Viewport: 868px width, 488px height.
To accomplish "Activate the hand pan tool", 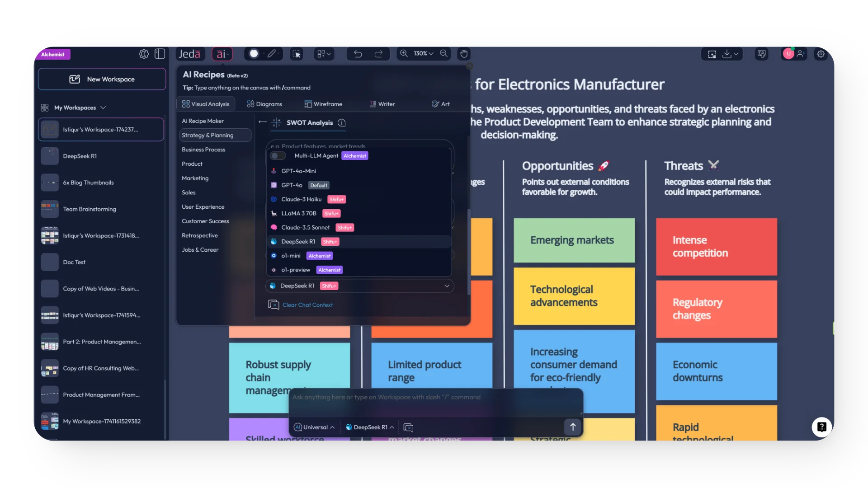I will (464, 54).
